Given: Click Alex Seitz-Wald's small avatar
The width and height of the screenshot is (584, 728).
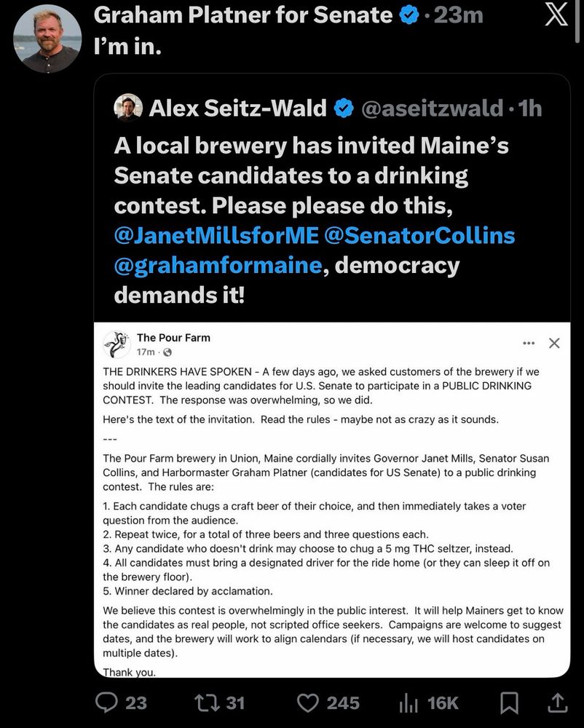Looking at the screenshot, I should (x=129, y=108).
